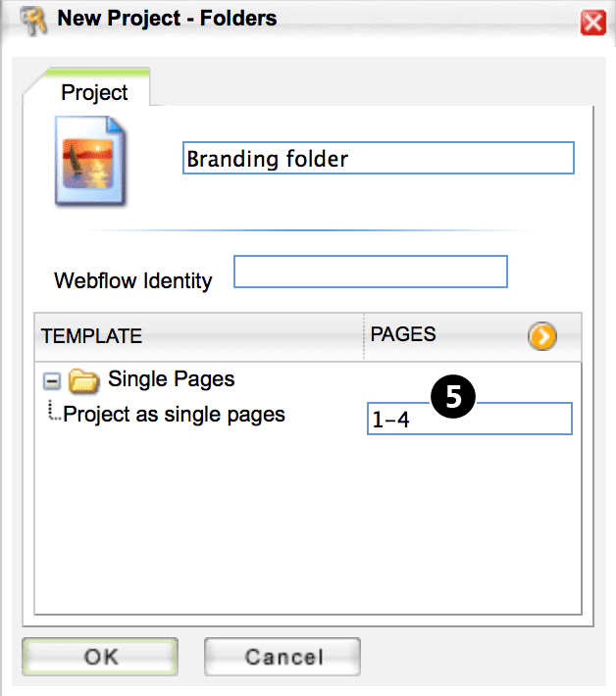Click the keys icon in title bar

pos(33,20)
